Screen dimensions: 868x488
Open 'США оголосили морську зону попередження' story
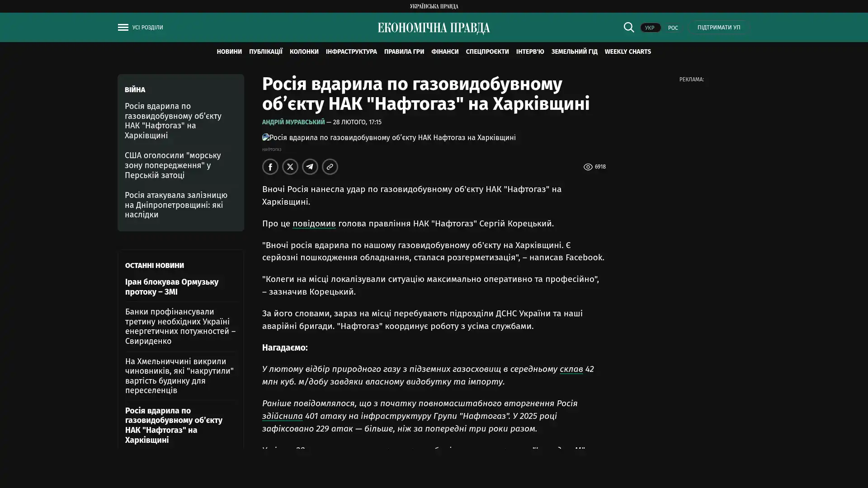pos(173,165)
